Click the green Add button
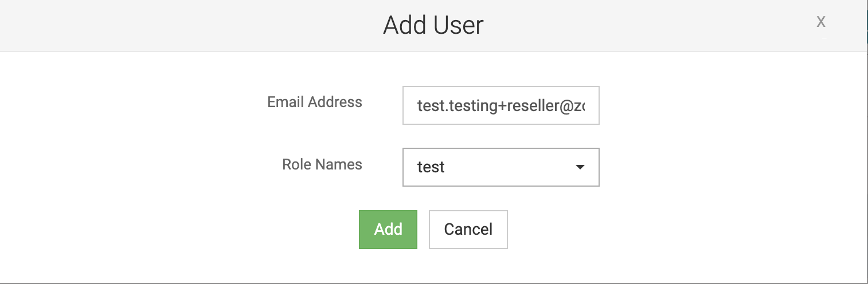This screenshot has height=284, width=868. 388,230
